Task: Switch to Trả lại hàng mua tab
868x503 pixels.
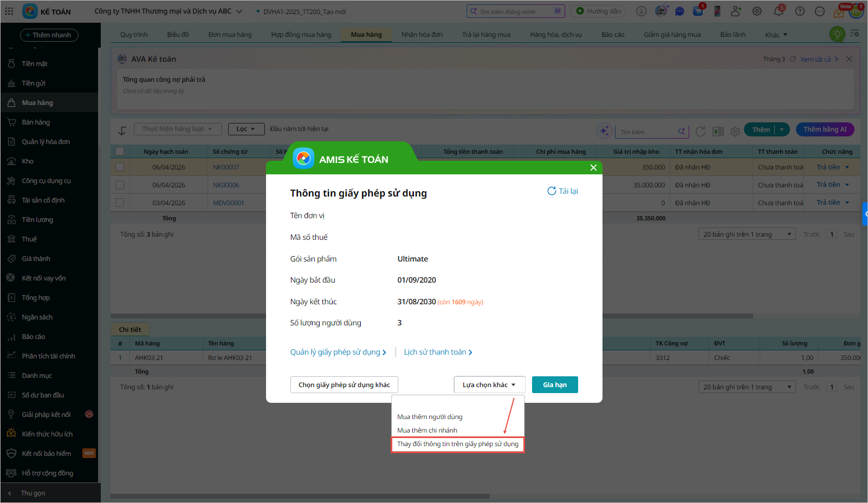Action: tap(486, 35)
